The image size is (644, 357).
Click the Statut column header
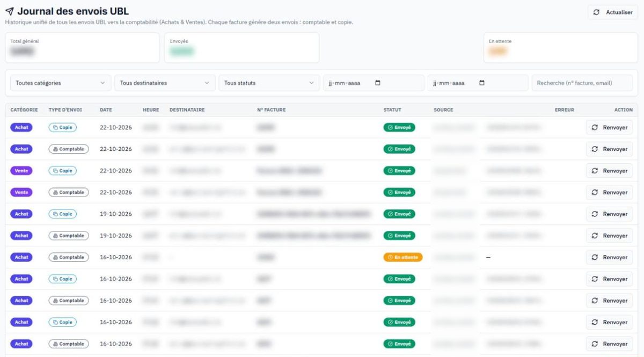point(392,110)
